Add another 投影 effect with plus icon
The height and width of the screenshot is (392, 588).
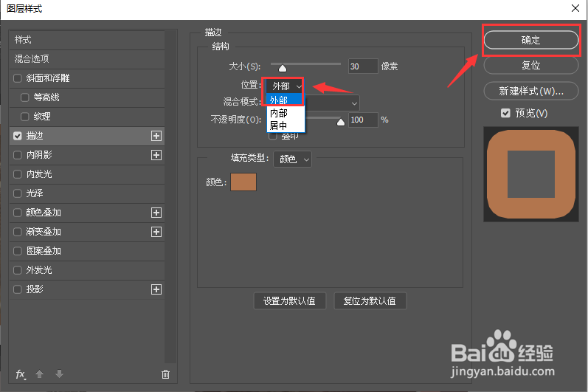pos(156,289)
